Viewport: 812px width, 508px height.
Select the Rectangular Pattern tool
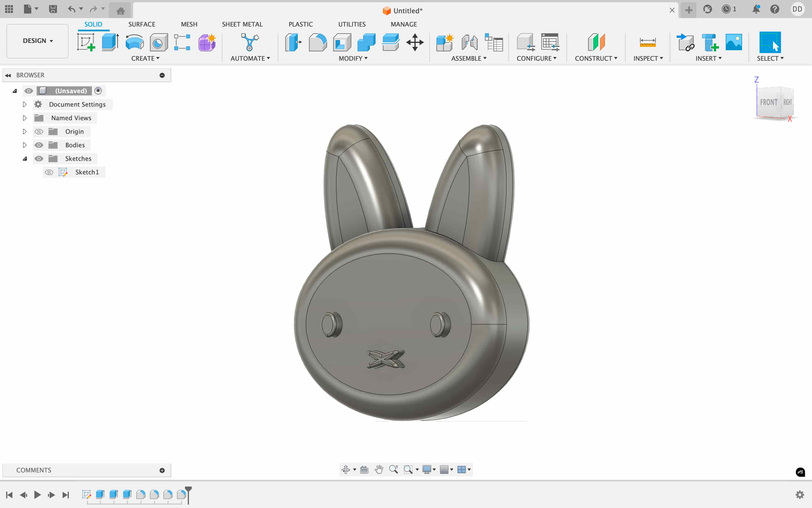(182, 42)
